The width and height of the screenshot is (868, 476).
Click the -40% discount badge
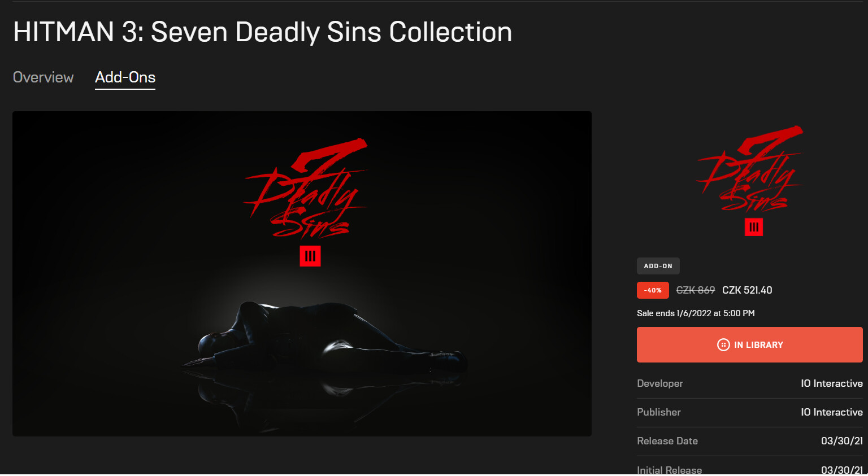(653, 290)
